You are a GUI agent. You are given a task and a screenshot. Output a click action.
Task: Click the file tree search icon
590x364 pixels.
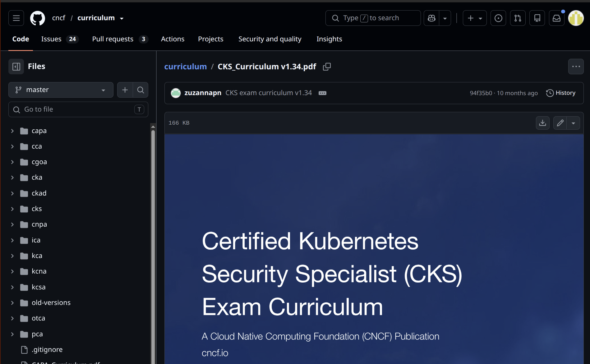coord(141,90)
